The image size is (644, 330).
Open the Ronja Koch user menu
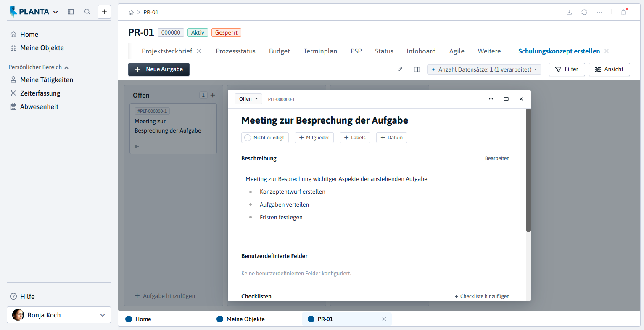click(x=59, y=315)
